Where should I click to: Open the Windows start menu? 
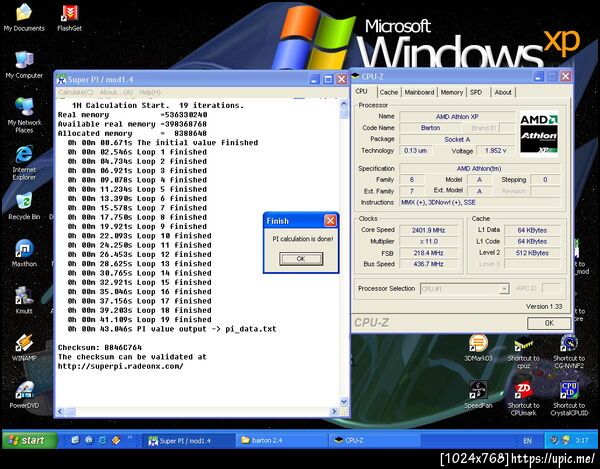pyautogui.click(x=30, y=440)
